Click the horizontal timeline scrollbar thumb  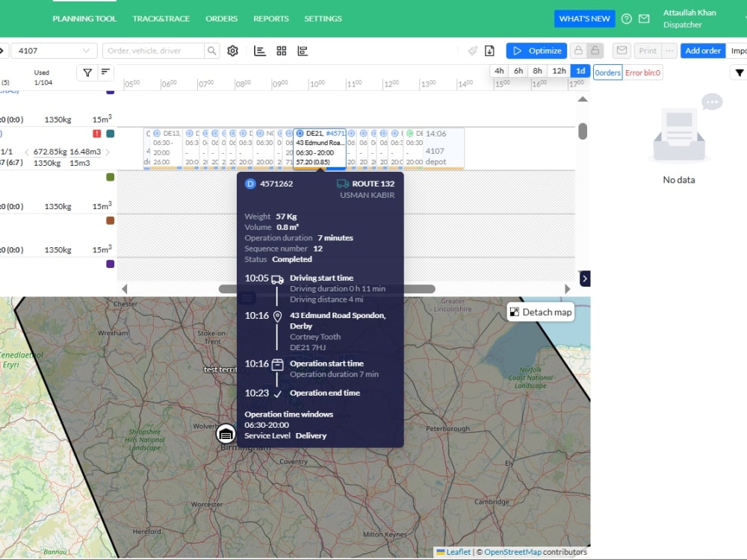327,288
